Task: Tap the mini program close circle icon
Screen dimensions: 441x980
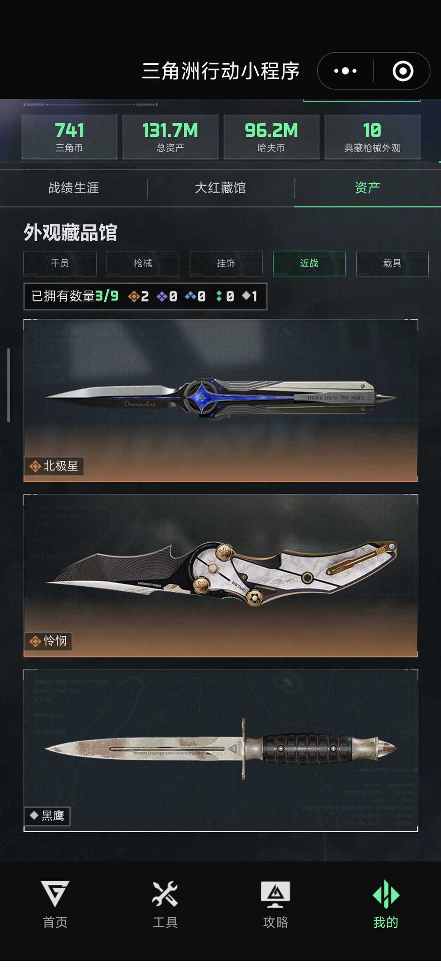Action: pos(403,71)
